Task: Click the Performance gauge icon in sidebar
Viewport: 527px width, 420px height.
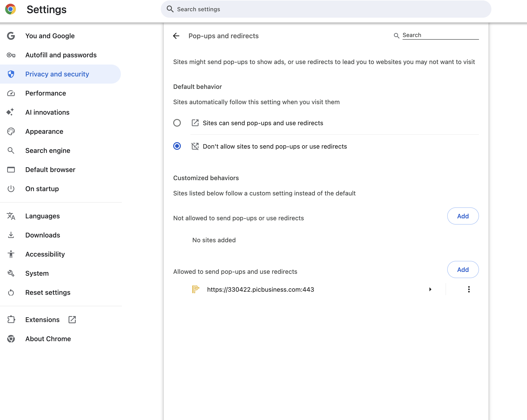Action: coord(11,93)
